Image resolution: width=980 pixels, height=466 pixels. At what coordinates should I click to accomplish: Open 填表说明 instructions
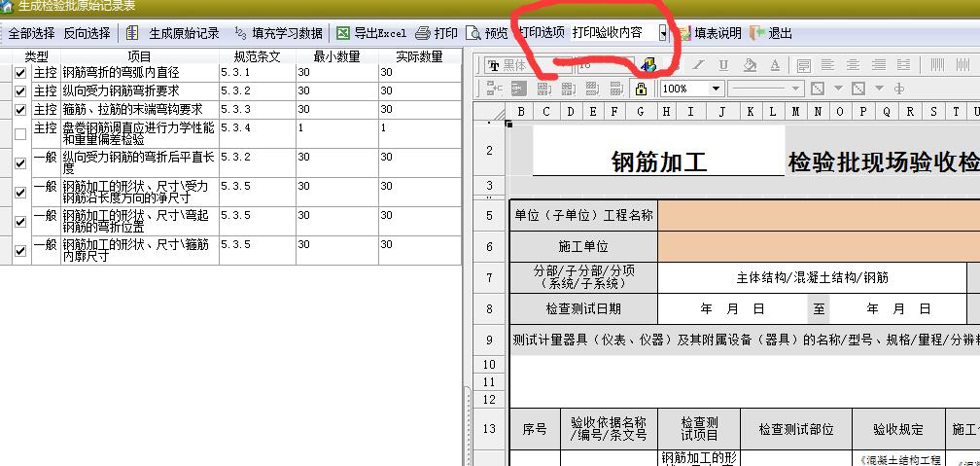pos(709,33)
